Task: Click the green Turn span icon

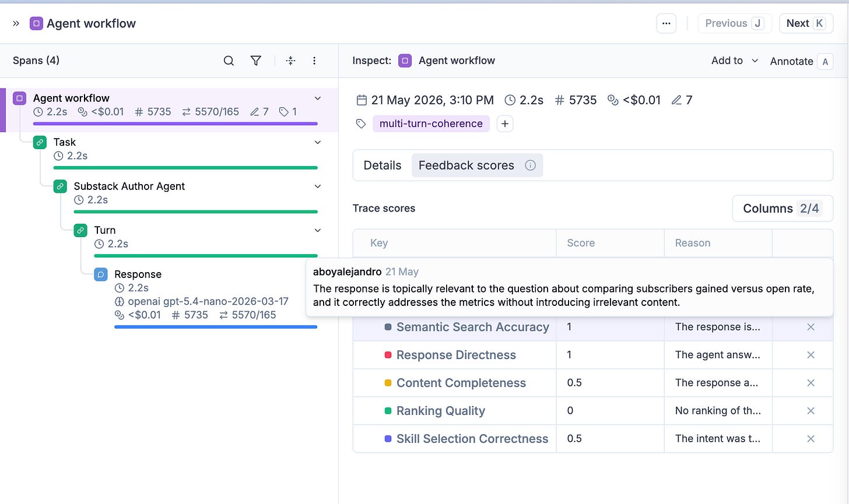Action: click(x=80, y=230)
